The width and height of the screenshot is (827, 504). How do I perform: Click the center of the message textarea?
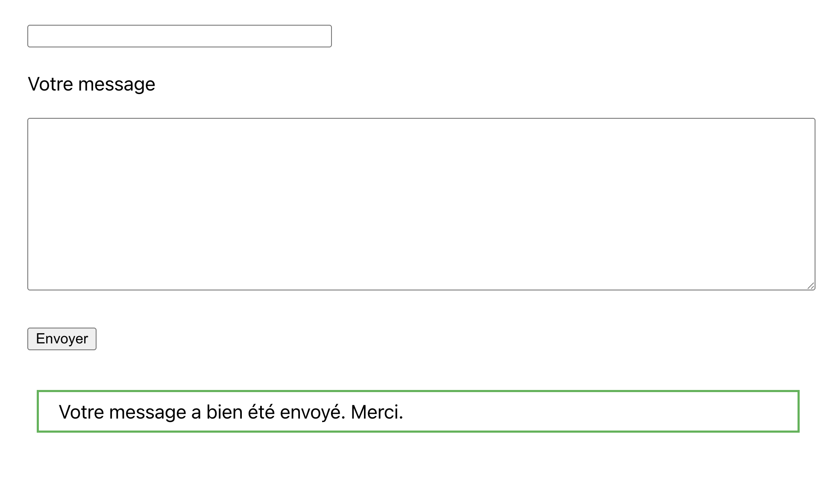coord(421,204)
